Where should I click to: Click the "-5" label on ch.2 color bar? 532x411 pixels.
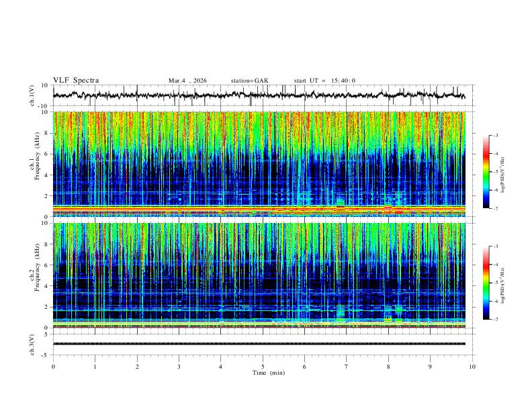point(496,283)
